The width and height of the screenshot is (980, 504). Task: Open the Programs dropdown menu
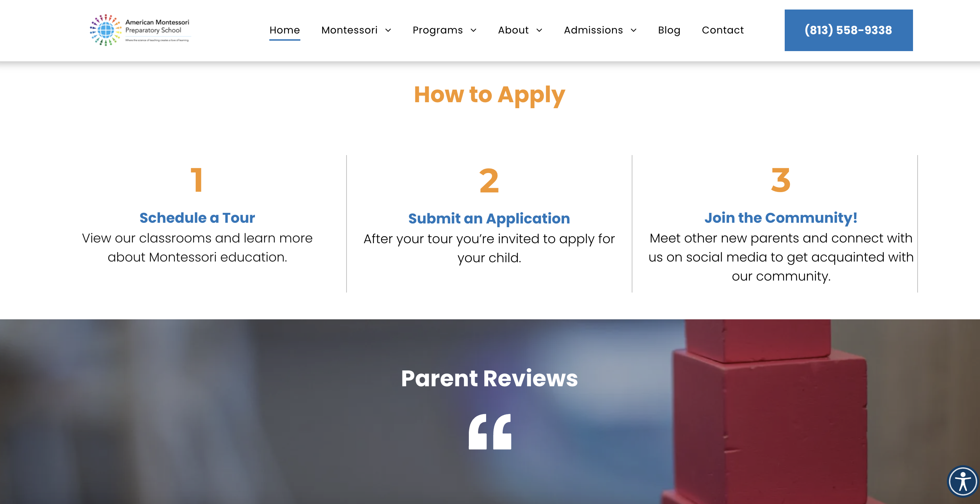445,30
